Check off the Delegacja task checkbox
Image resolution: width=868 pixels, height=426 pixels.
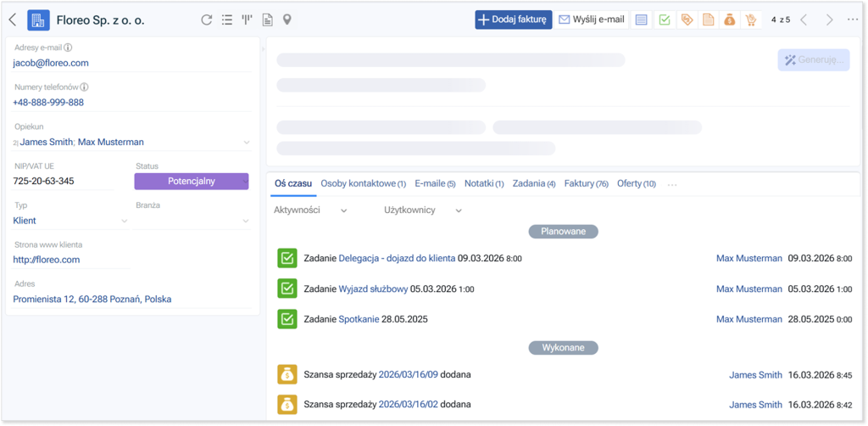287,258
